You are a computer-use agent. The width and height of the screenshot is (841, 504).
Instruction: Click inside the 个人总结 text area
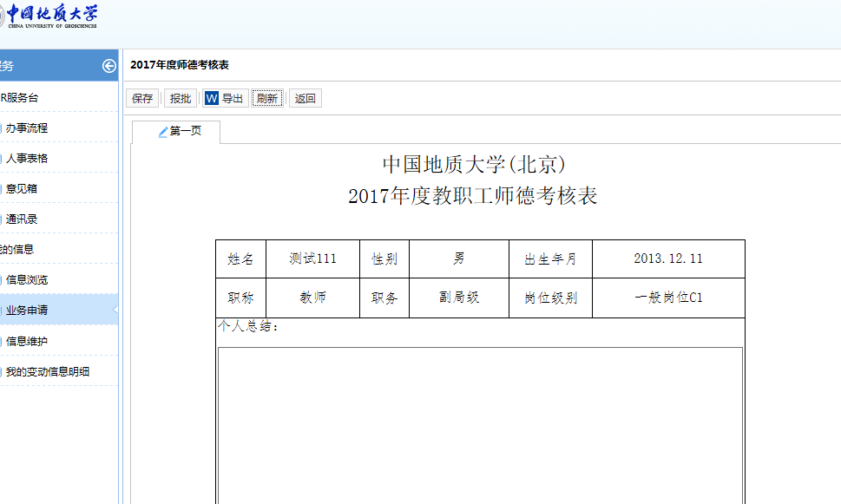[x=480, y=425]
